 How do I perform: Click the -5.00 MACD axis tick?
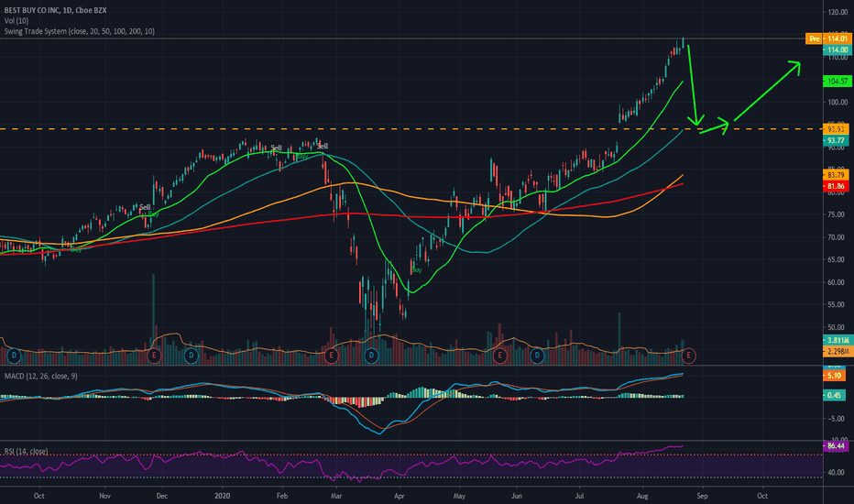click(x=837, y=419)
